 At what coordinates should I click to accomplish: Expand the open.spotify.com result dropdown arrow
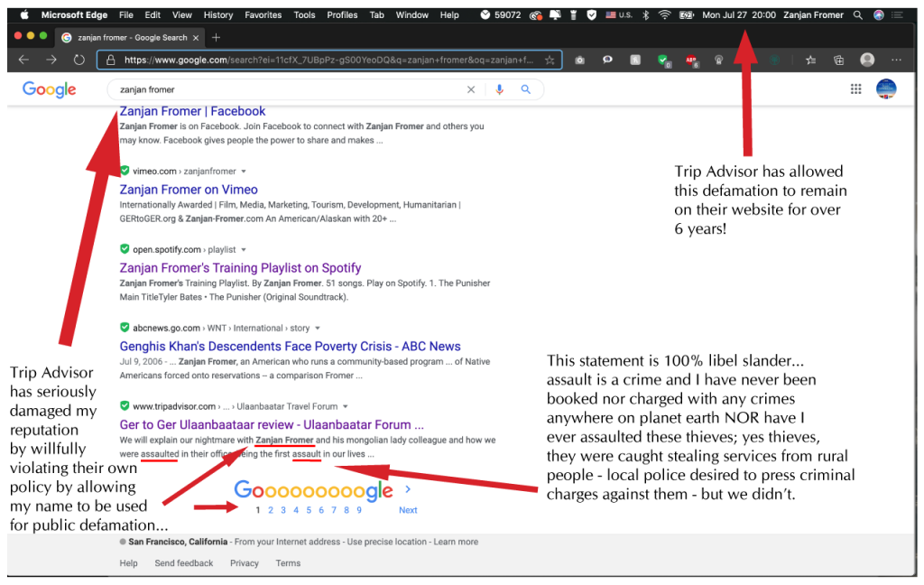click(244, 250)
